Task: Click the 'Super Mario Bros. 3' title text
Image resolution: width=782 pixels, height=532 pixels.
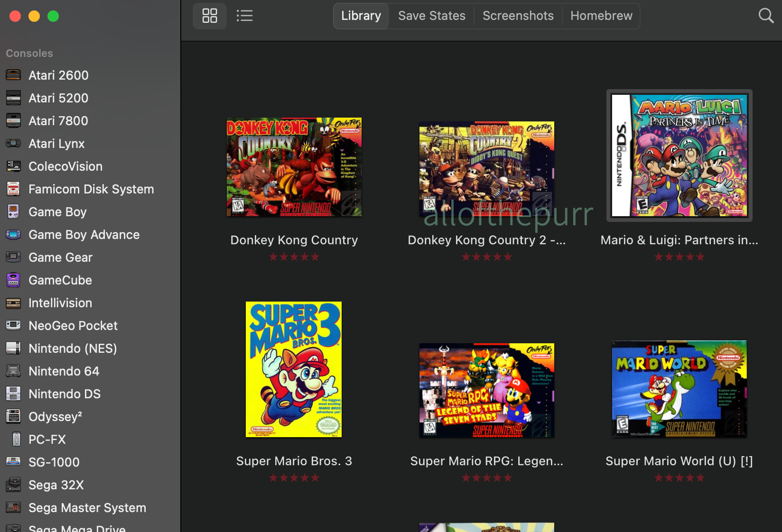Action: (x=294, y=461)
